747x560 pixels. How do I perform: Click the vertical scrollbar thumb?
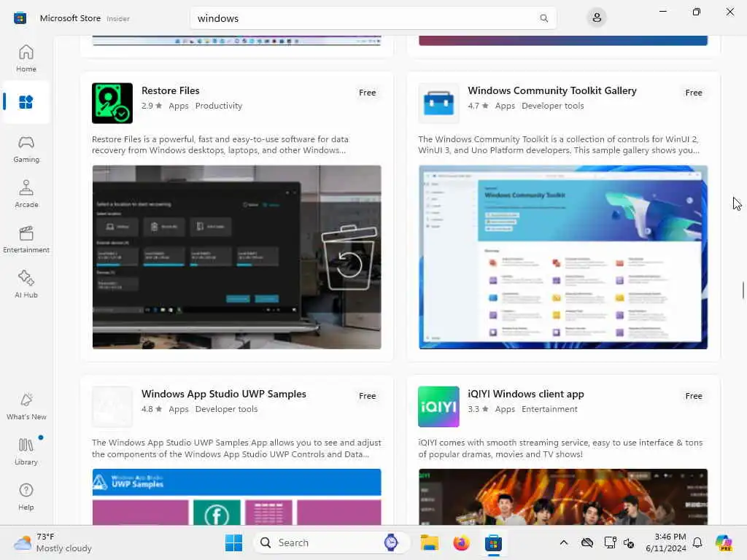tap(743, 290)
